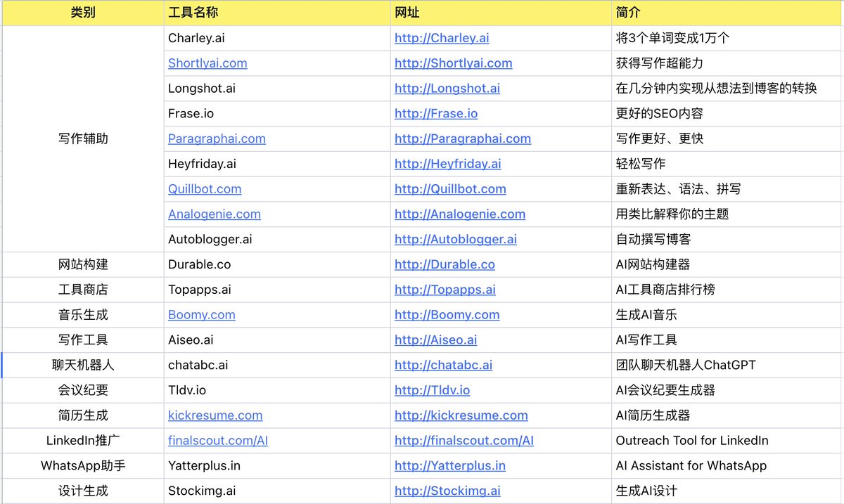Open the http://finalscout.com/AI URL link
844x504 pixels.
(x=464, y=441)
